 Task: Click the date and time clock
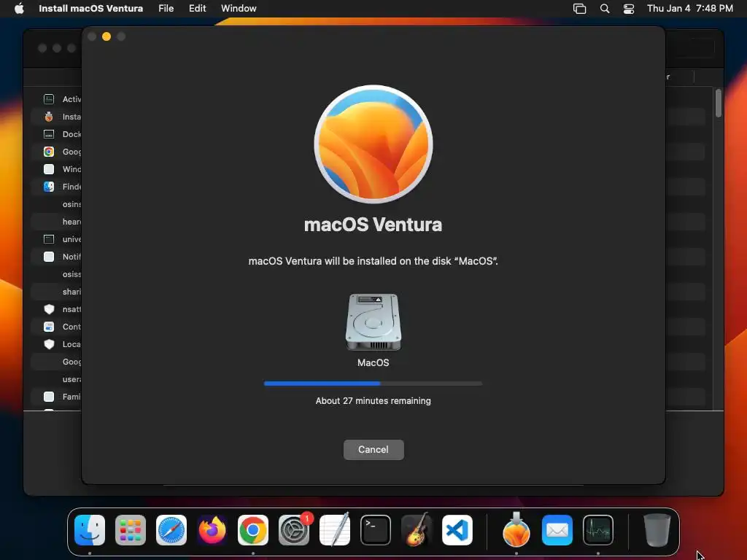(x=690, y=9)
